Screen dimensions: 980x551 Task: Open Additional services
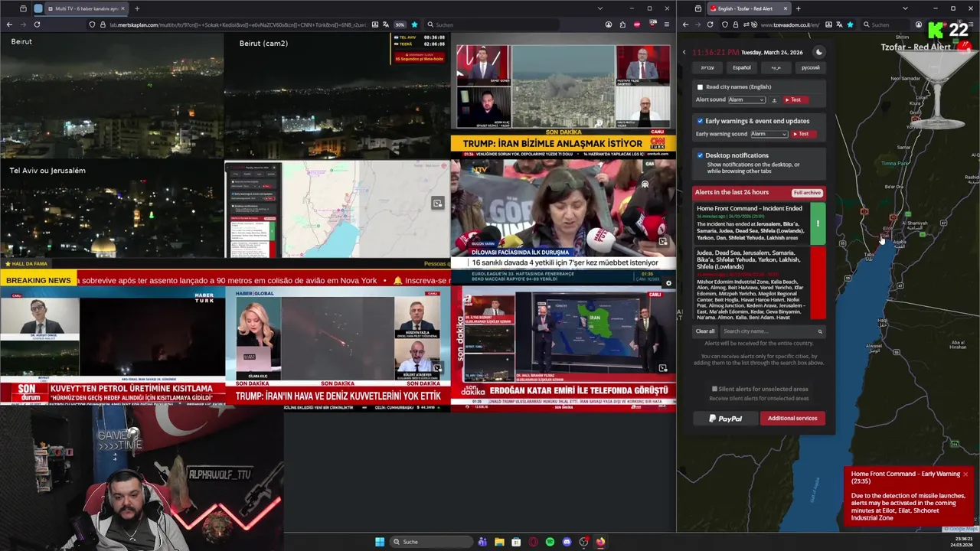coord(792,419)
